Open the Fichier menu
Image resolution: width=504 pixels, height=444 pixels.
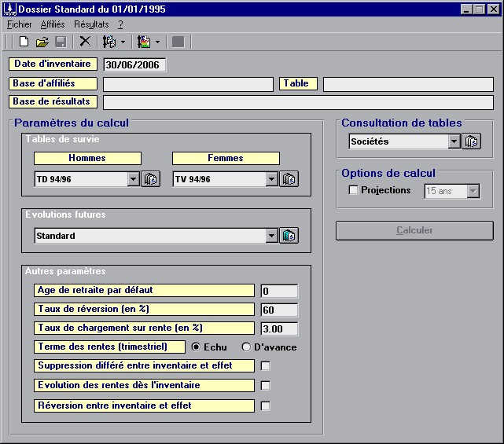pyautogui.click(x=20, y=24)
